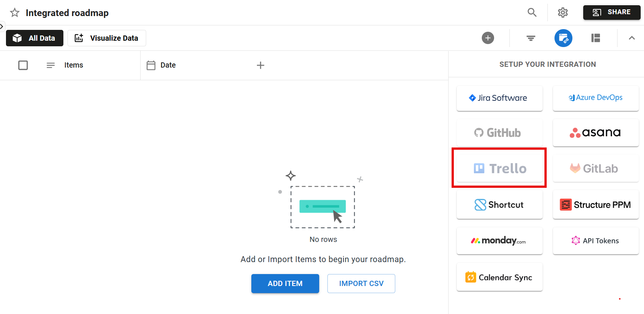Open the search magnifier icon
644x314 pixels.
click(x=532, y=12)
